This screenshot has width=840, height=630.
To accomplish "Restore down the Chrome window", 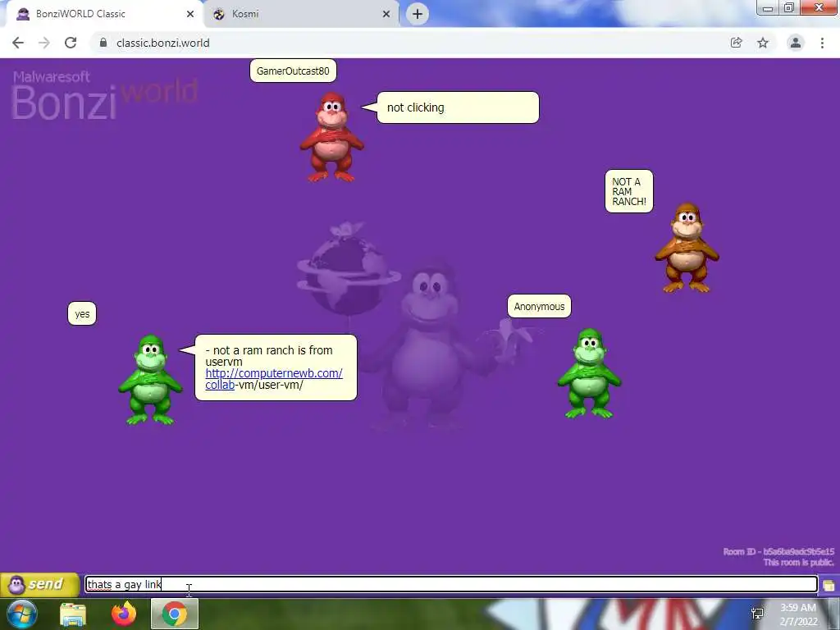I will coord(789,8).
